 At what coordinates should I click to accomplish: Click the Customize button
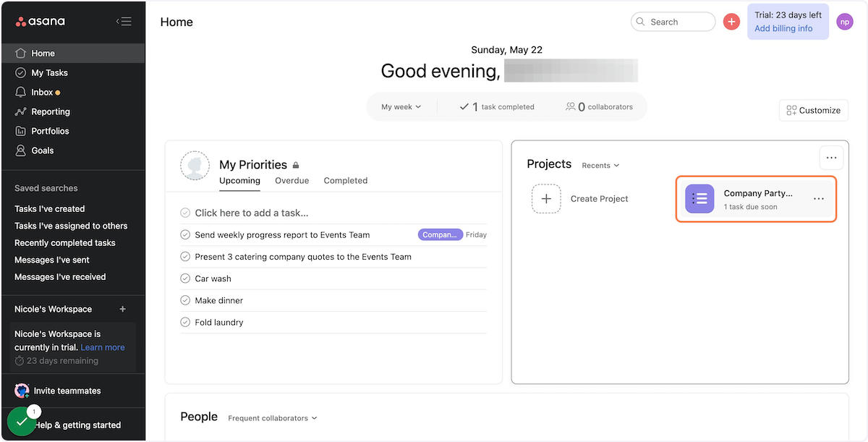click(814, 110)
